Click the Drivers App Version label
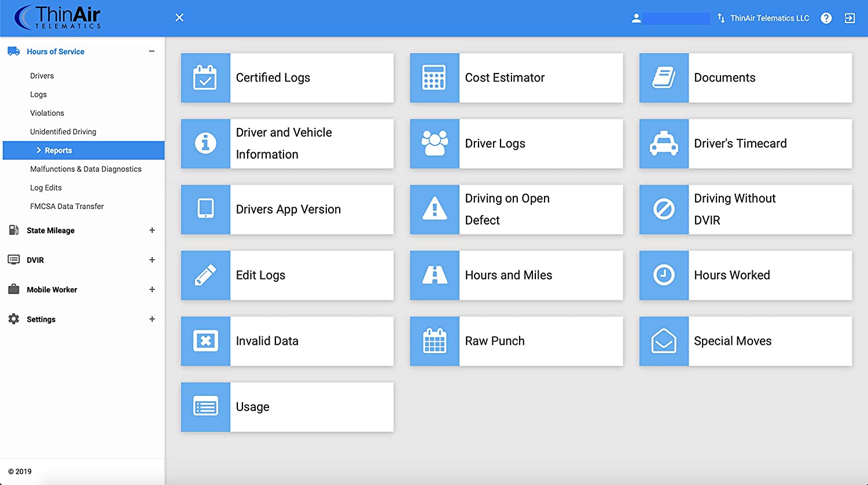Viewport: 868px width, 485px height. [288, 210]
